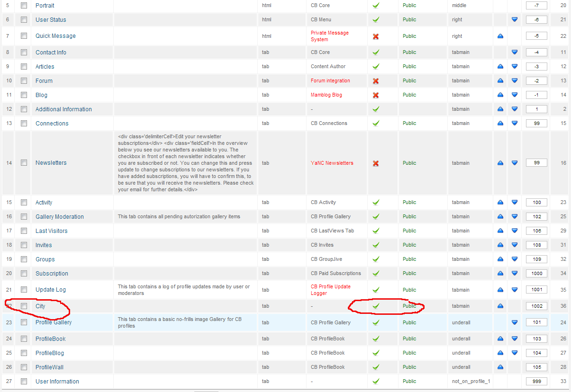The width and height of the screenshot is (571, 392).
Task: Click 'YaNC Newsletters' plugin text
Action: [x=332, y=163]
